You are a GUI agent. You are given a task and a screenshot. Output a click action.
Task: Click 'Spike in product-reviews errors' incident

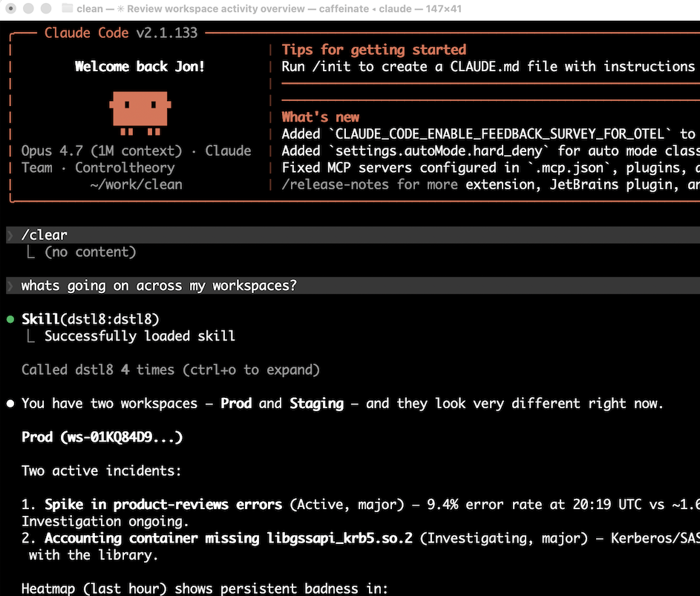pos(163,505)
